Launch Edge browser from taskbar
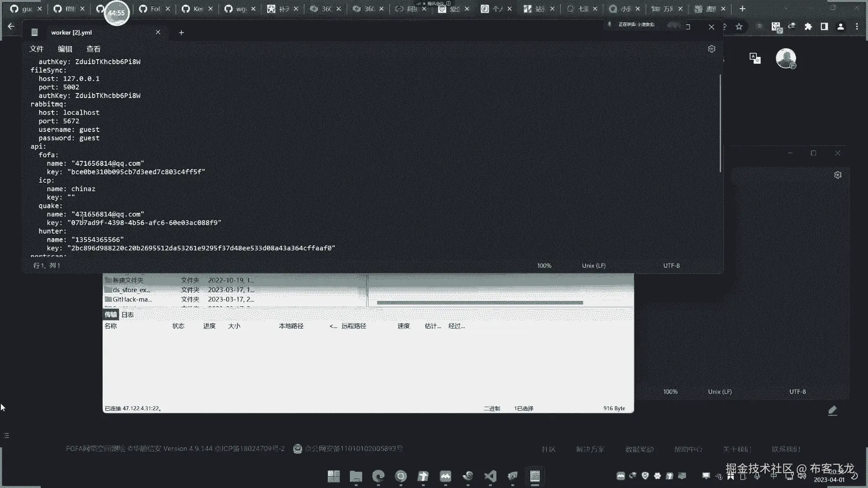The width and height of the screenshot is (868, 488). [378, 476]
